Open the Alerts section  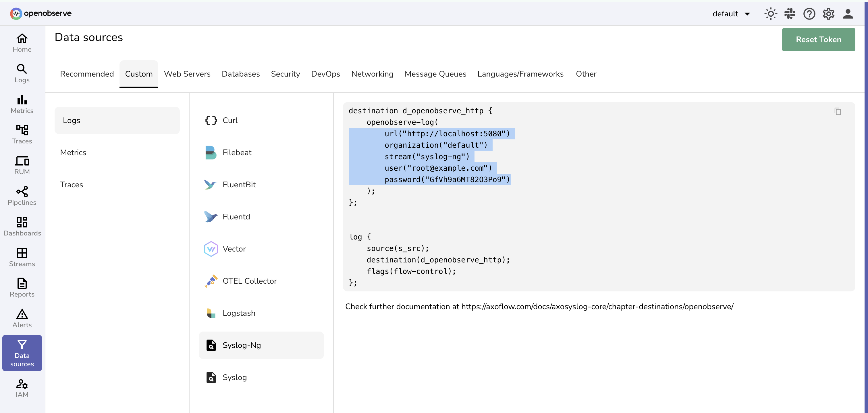click(x=22, y=318)
